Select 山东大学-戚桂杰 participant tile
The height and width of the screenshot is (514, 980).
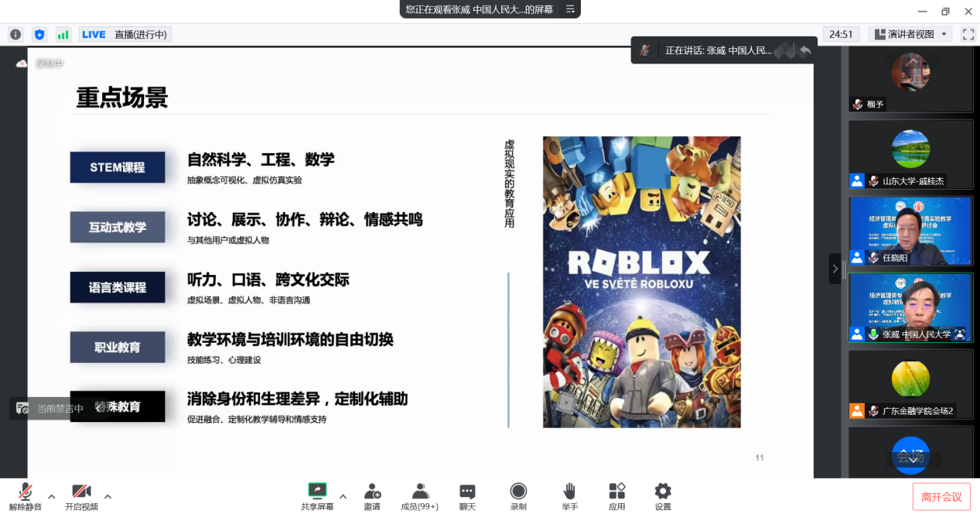(910, 155)
